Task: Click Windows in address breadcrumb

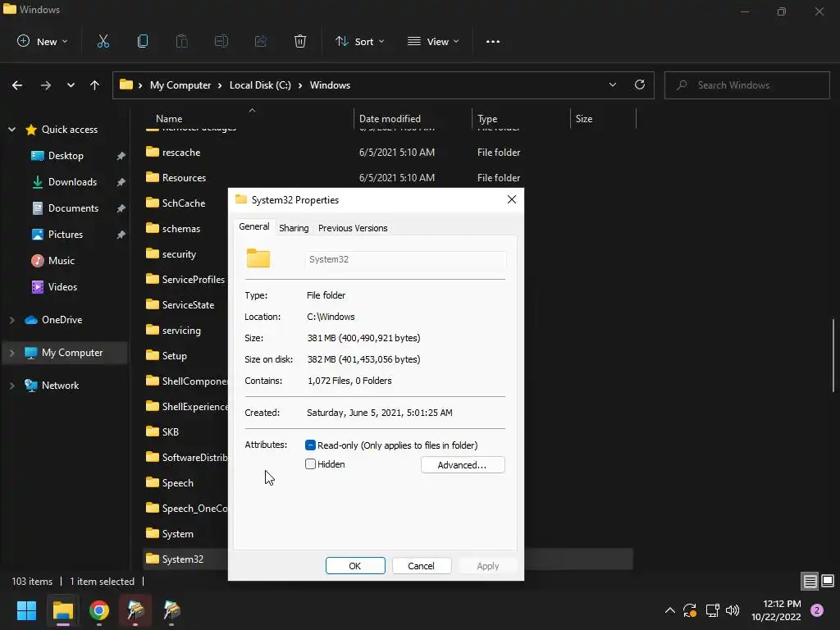Action: coord(330,85)
